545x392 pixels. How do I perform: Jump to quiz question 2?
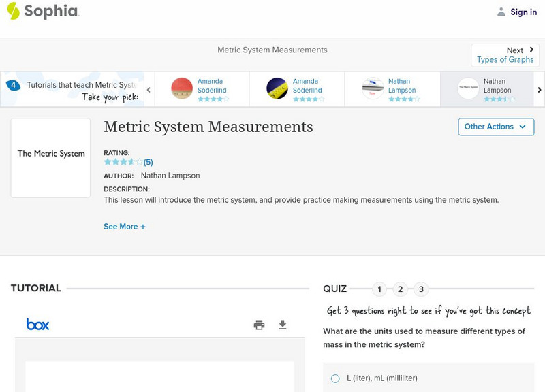click(401, 289)
